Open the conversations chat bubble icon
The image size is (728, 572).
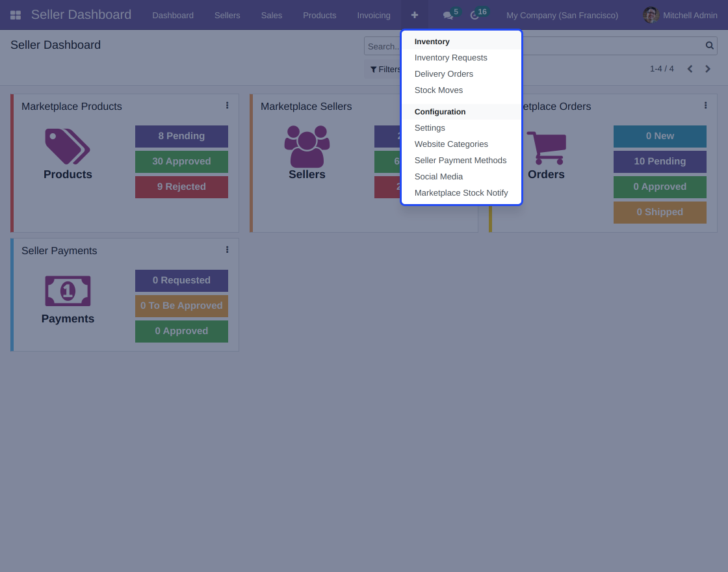[448, 16]
